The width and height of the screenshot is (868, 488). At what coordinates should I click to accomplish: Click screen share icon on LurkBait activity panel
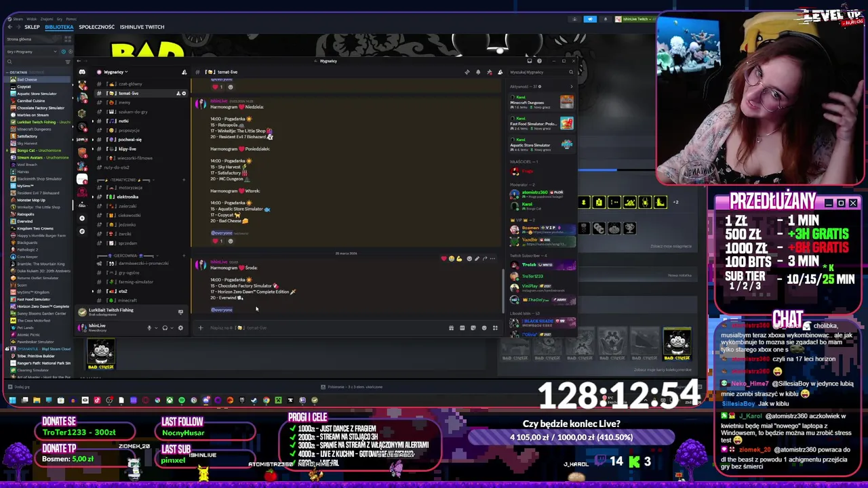180,312
